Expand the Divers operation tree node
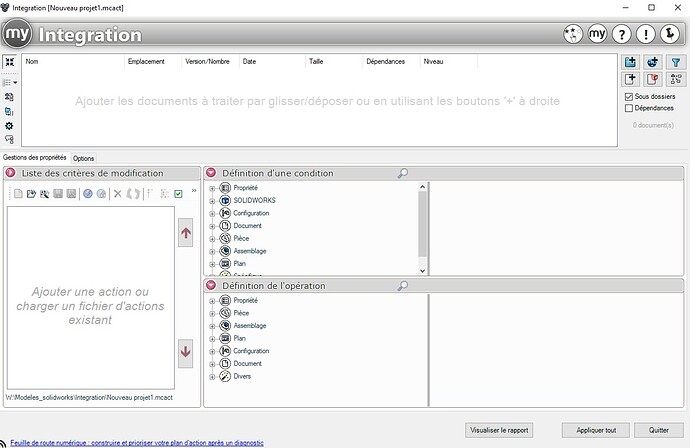 212,377
